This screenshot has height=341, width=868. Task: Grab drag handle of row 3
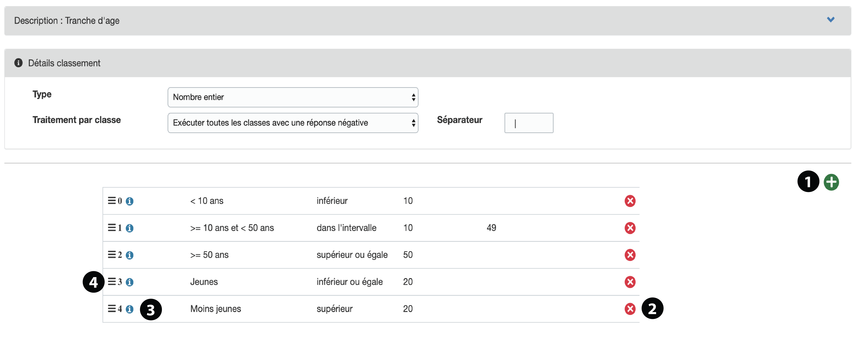(x=112, y=282)
